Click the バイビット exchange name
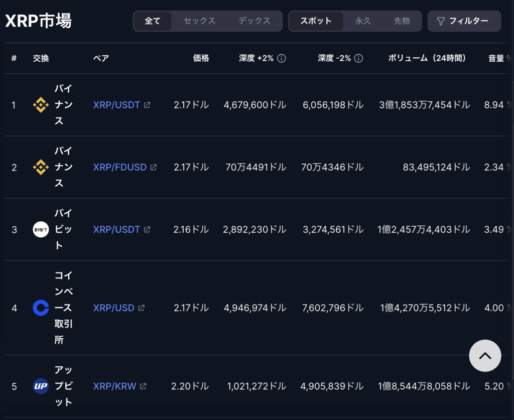This screenshot has height=420, width=514. pos(63,229)
